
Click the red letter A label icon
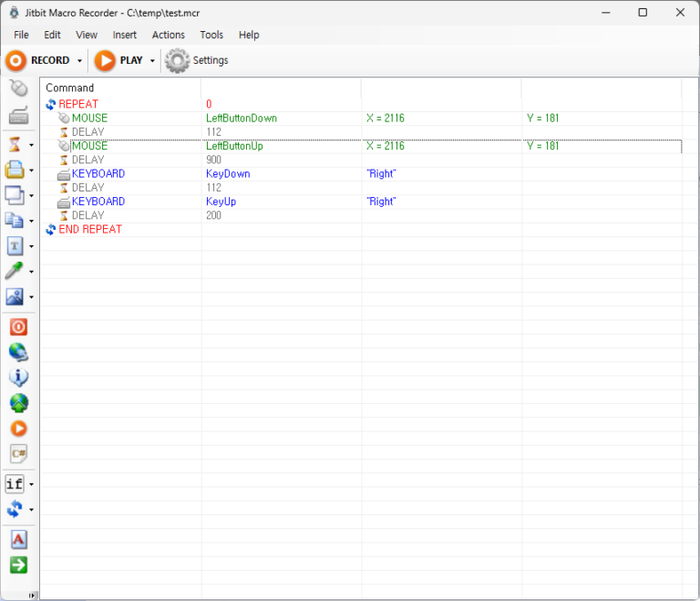pos(18,540)
